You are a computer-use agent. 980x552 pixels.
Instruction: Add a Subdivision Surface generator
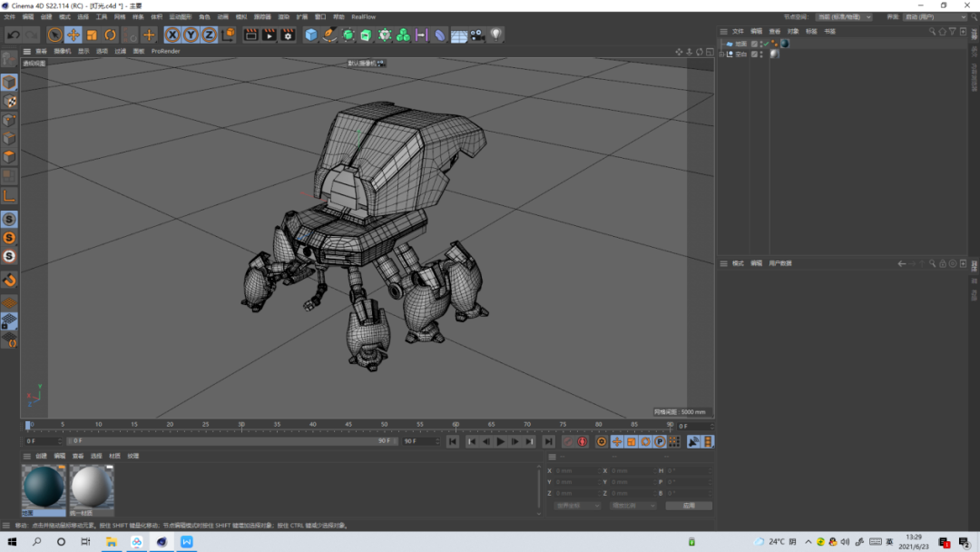(x=348, y=35)
